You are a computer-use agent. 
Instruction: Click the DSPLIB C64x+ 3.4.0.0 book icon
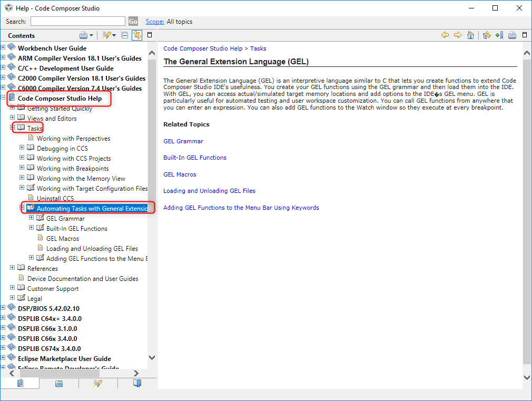point(12,317)
